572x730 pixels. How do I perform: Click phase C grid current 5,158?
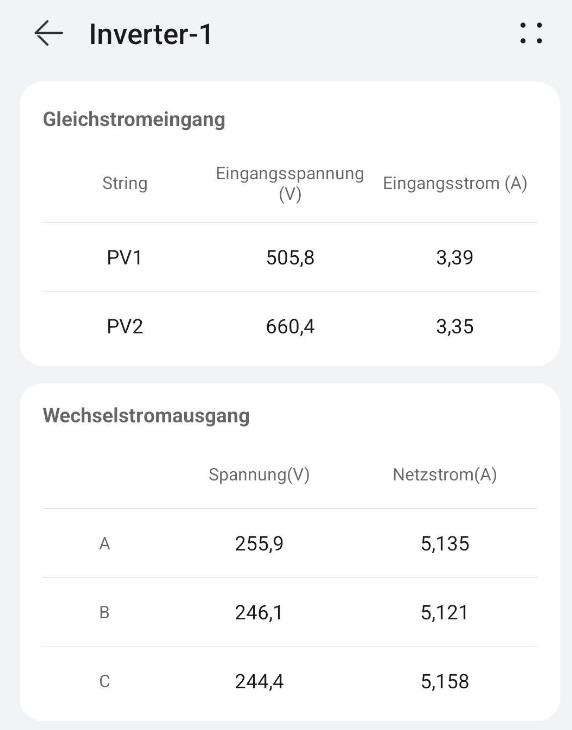pos(445,682)
